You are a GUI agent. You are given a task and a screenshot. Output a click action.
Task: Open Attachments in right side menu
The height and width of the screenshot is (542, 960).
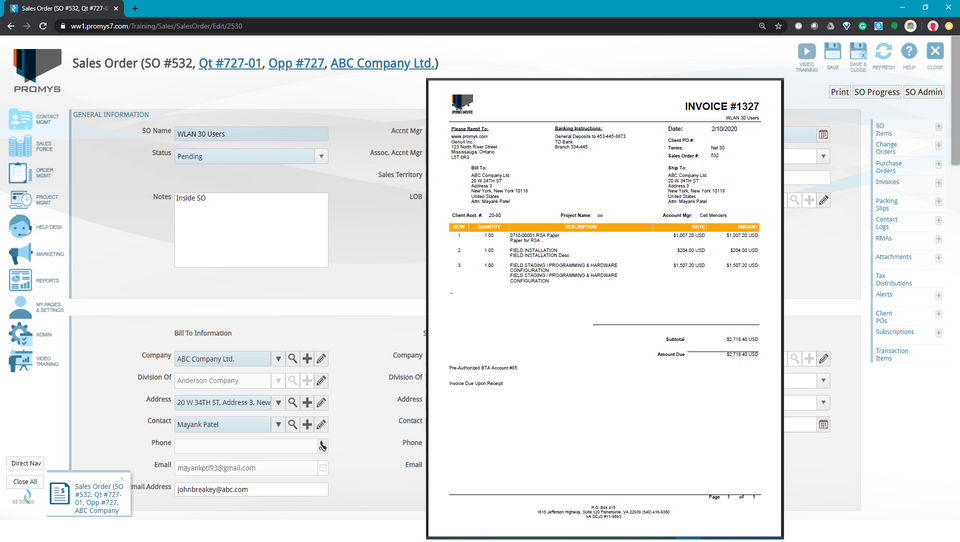pos(893,257)
